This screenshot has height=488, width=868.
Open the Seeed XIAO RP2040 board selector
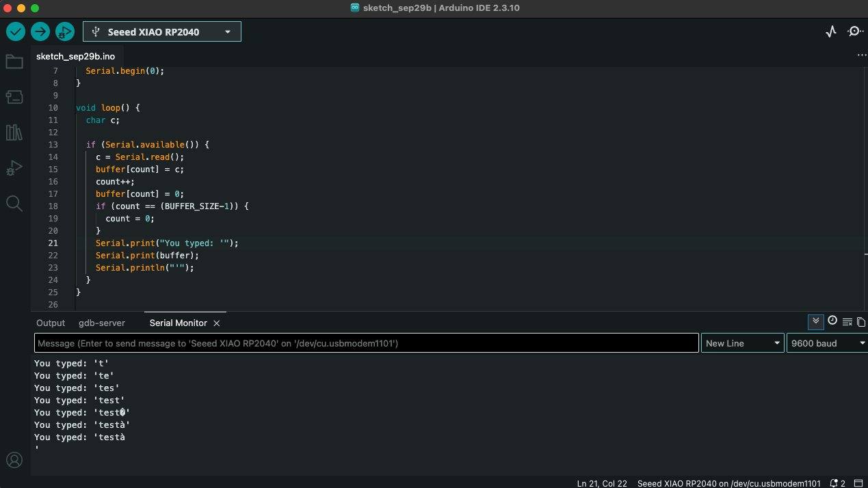point(162,31)
